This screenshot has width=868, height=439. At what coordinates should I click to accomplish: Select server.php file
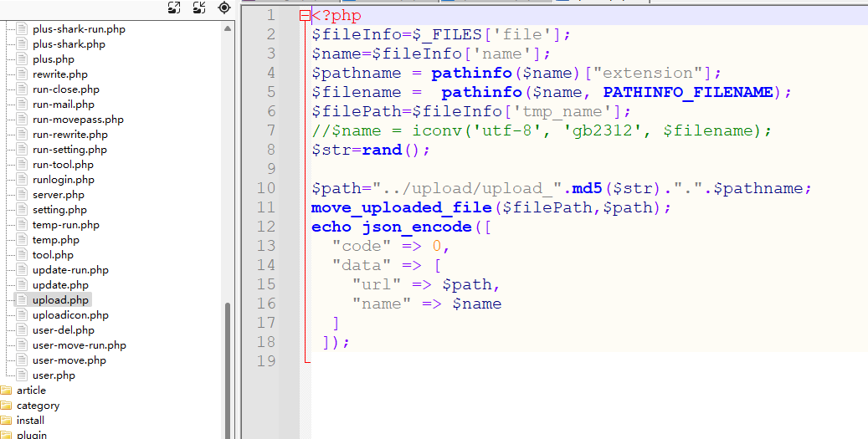58,195
